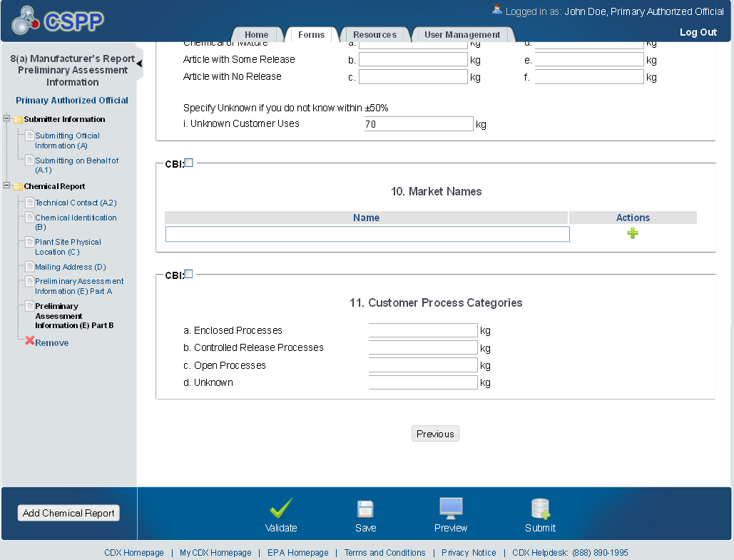This screenshot has width=734, height=560.
Task: Click the Submit database icon
Action: click(540, 509)
